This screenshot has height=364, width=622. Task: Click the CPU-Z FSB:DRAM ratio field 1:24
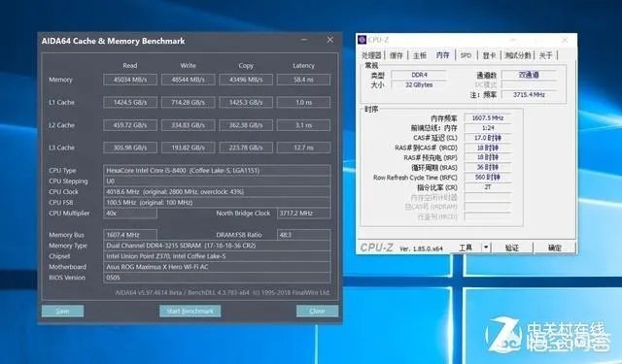pyautogui.click(x=488, y=128)
